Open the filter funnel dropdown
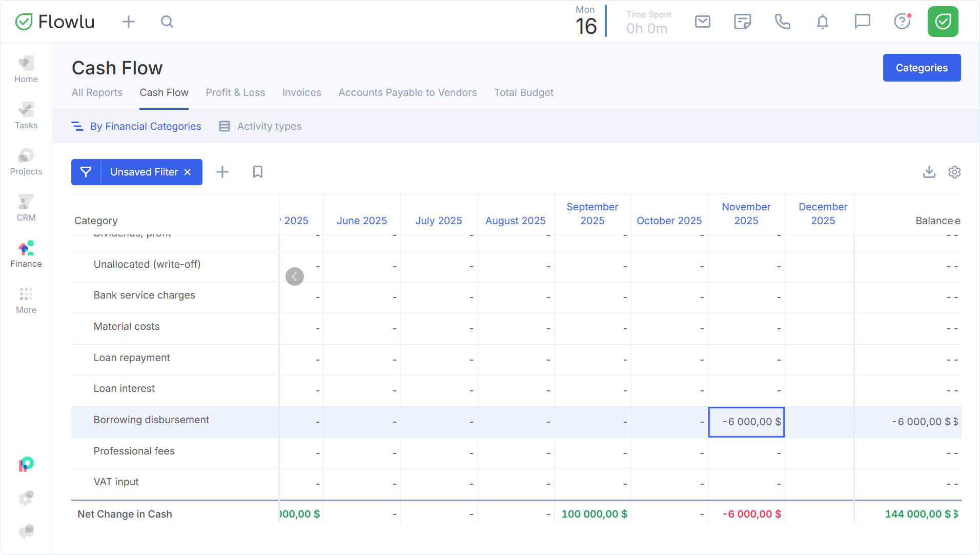The image size is (980, 555). tap(86, 172)
